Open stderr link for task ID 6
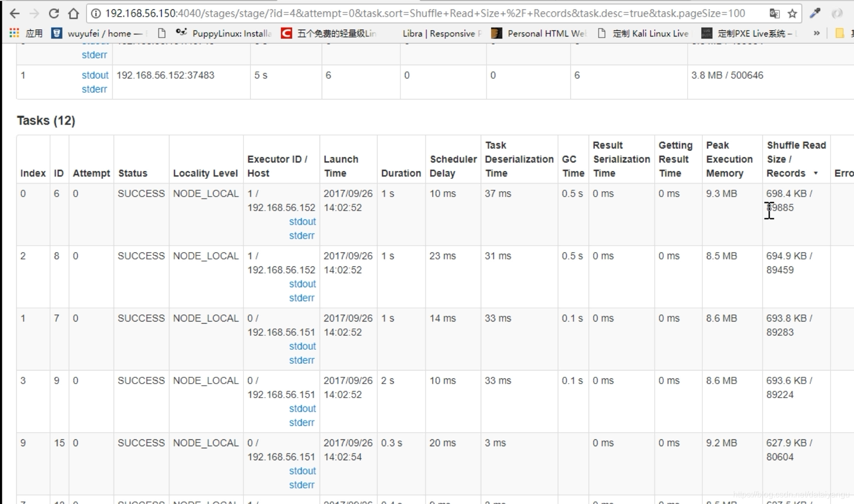This screenshot has height=504, width=854. 302,236
